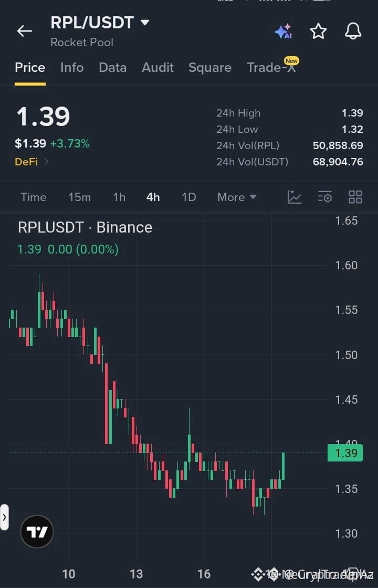The width and height of the screenshot is (378, 588).
Task: Expand the side panel arrow handle
Action: (4, 517)
